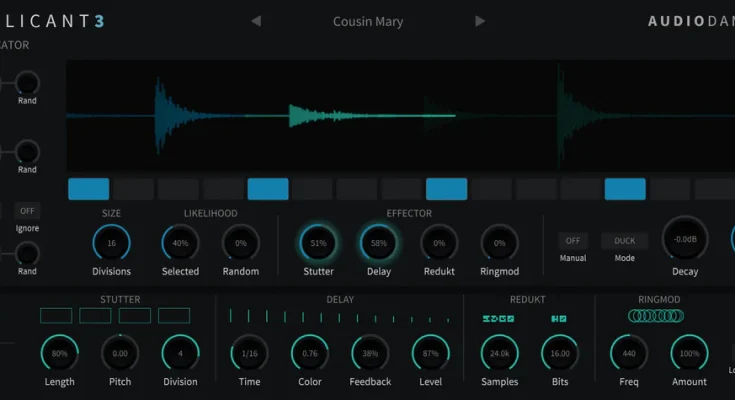735x400 pixels.
Task: Open the DUCK mode selector
Action: (624, 241)
